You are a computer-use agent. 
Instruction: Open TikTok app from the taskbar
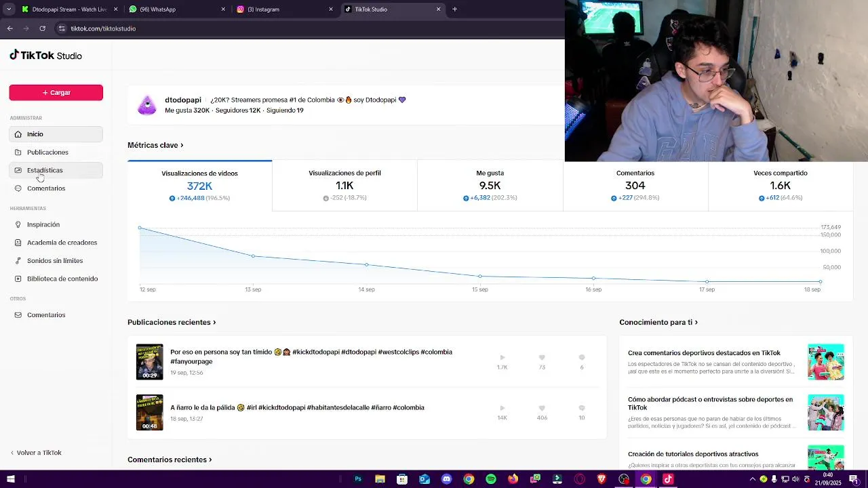668,479
